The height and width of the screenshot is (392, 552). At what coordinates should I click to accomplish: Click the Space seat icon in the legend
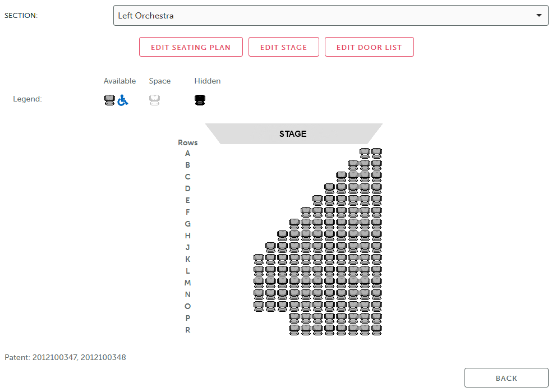[155, 99]
